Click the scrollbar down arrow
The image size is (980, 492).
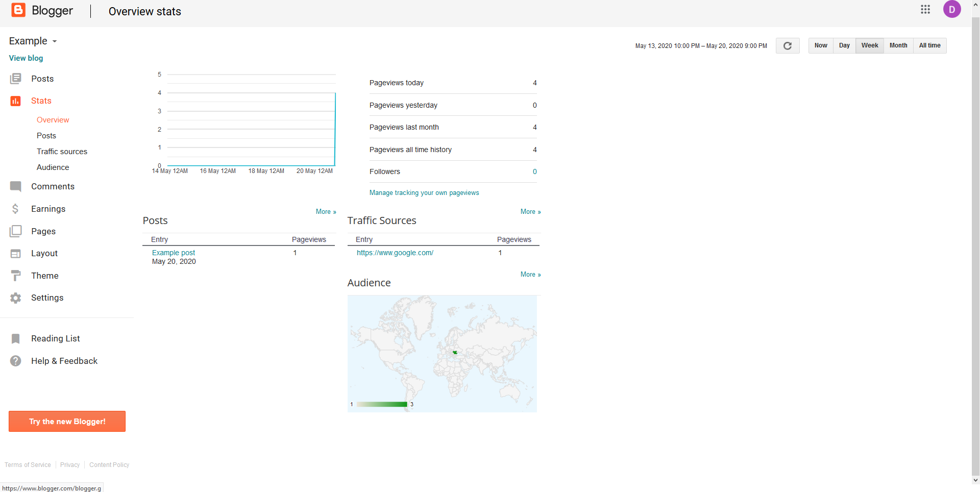point(975,480)
